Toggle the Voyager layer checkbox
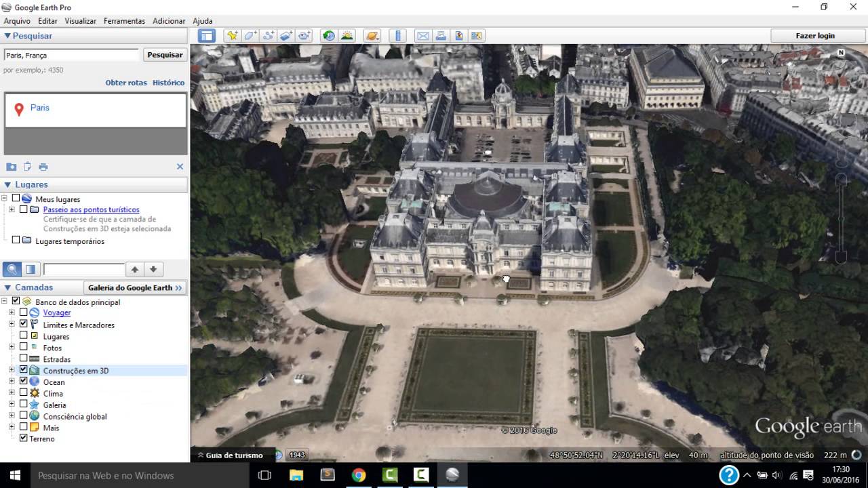The width and height of the screenshot is (868, 488). click(24, 312)
